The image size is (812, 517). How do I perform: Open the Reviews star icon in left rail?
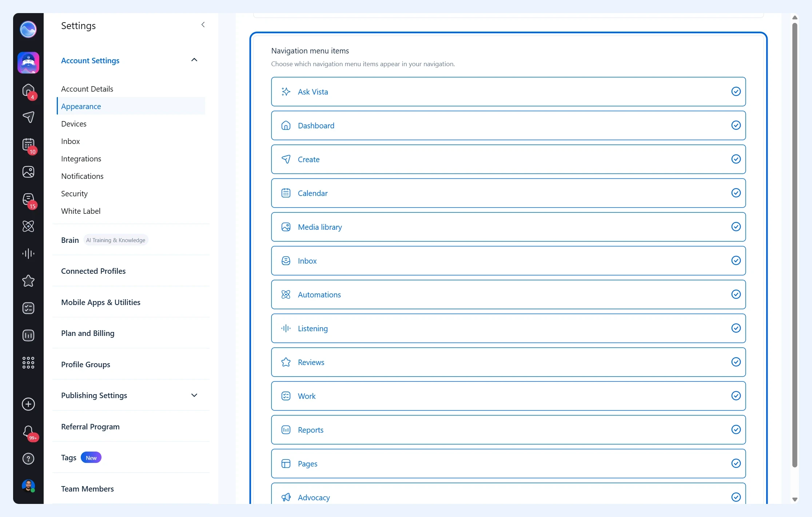[28, 281]
